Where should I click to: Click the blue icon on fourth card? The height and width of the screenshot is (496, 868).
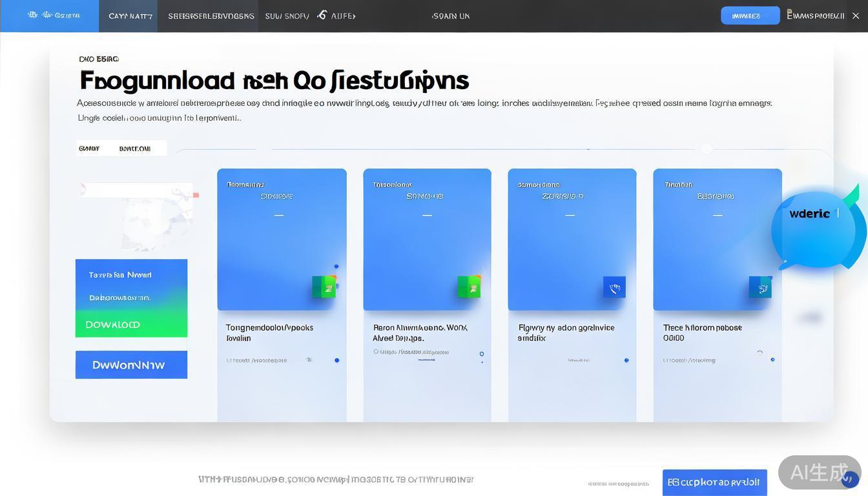pyautogui.click(x=760, y=287)
